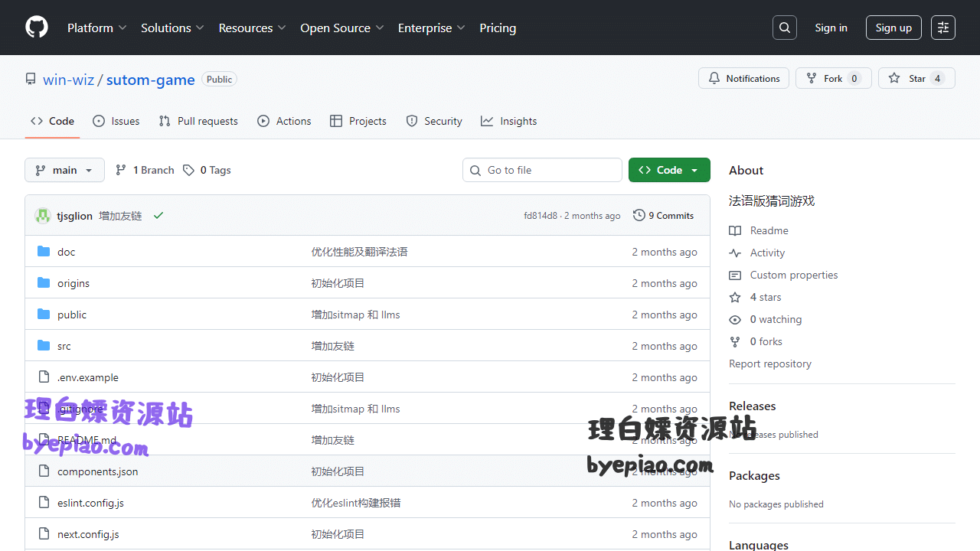Star the sutom-game repository

916,78
